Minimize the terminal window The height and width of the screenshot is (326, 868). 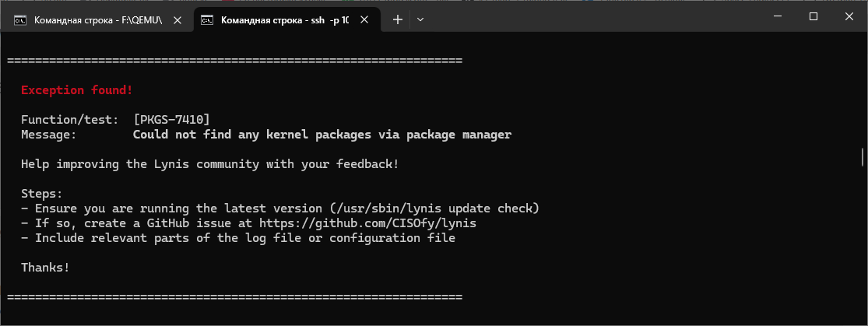click(x=777, y=16)
